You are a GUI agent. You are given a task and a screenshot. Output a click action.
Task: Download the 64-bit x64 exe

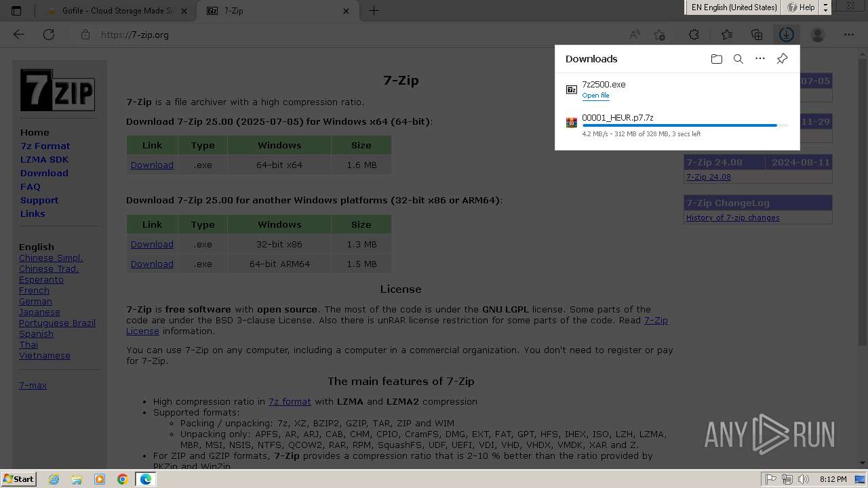[x=152, y=165]
